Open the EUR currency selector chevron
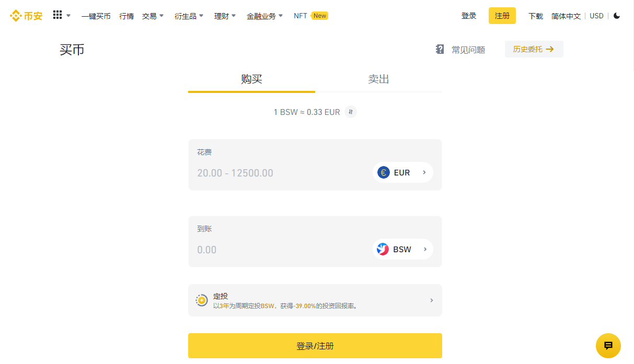 pyautogui.click(x=424, y=172)
